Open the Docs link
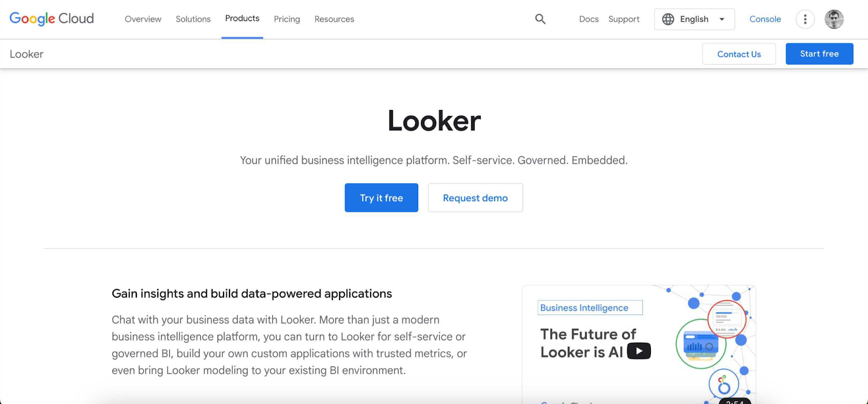The image size is (868, 404). click(589, 19)
